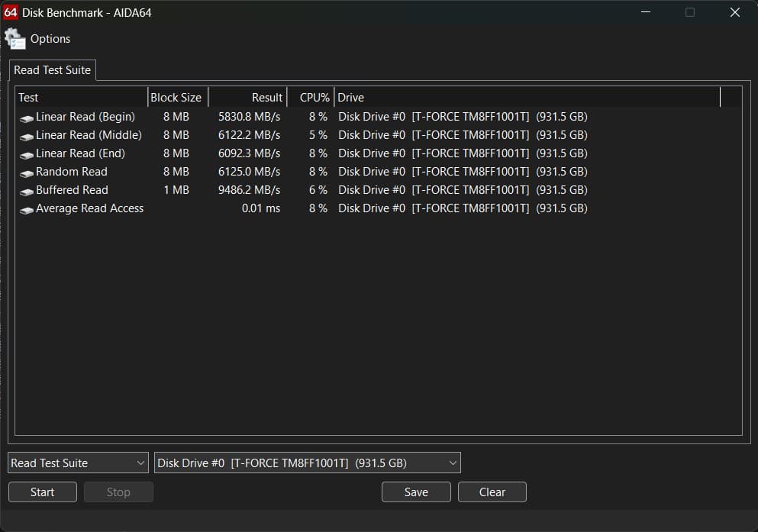The image size is (758, 532).
Task: Click the 6092.3 MB/s result value
Action: (249, 153)
